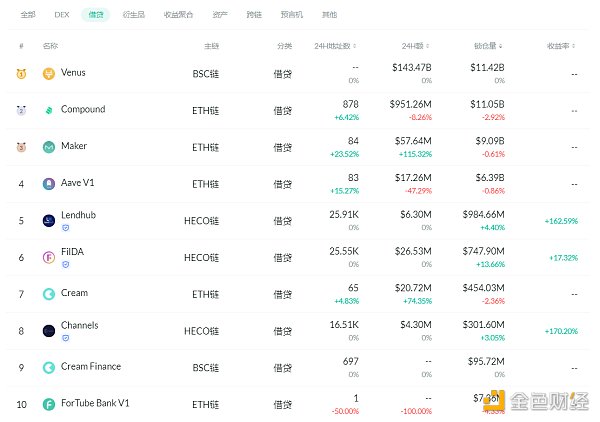Click the Lendhub logo icon
The width and height of the screenshot is (600, 422).
(x=49, y=220)
